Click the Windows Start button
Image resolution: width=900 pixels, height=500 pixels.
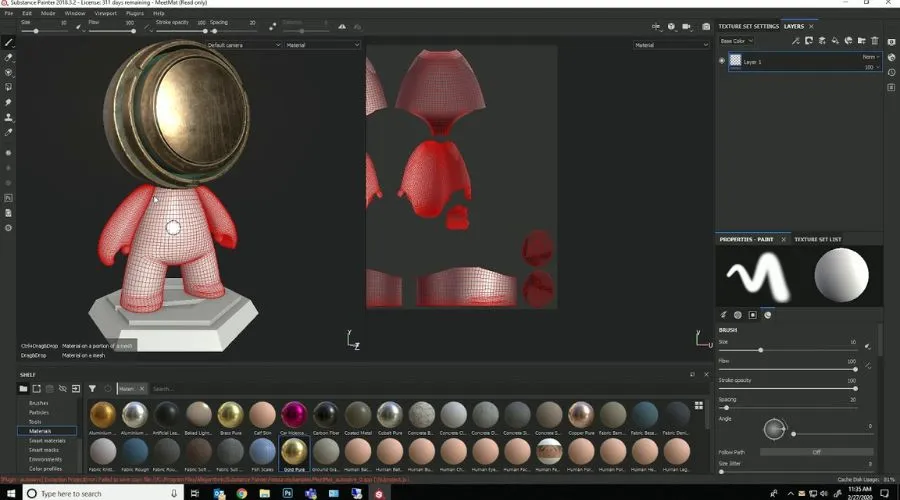click(x=10, y=493)
